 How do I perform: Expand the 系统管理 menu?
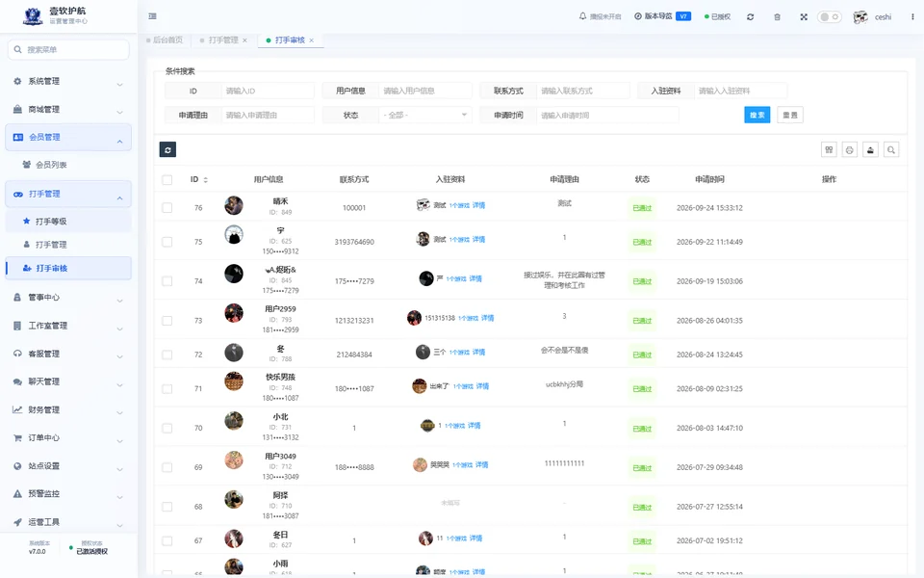(x=68, y=81)
